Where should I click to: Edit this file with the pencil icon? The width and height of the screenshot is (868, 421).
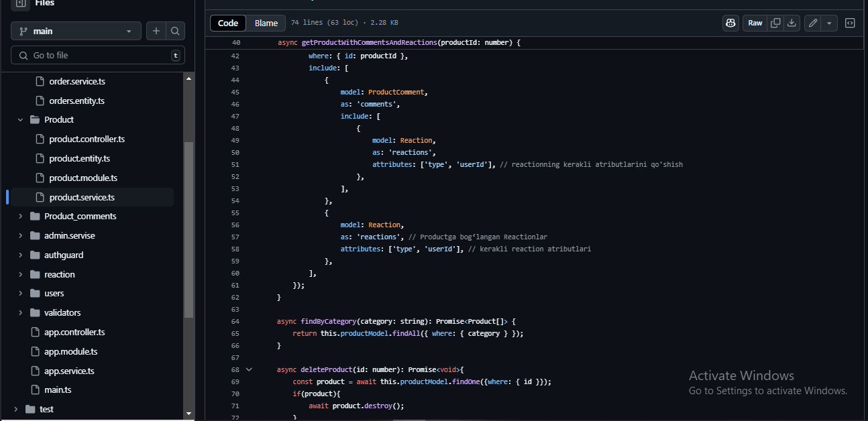tap(813, 23)
